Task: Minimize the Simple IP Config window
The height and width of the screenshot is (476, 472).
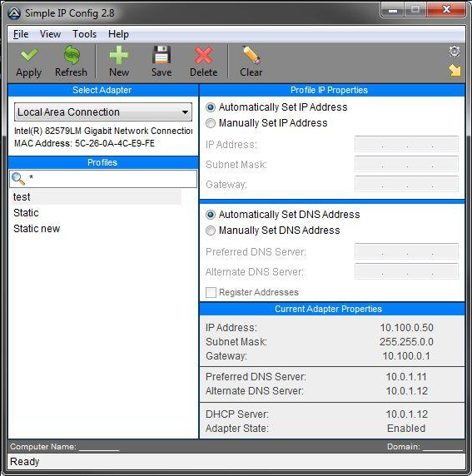Action: pos(392,10)
